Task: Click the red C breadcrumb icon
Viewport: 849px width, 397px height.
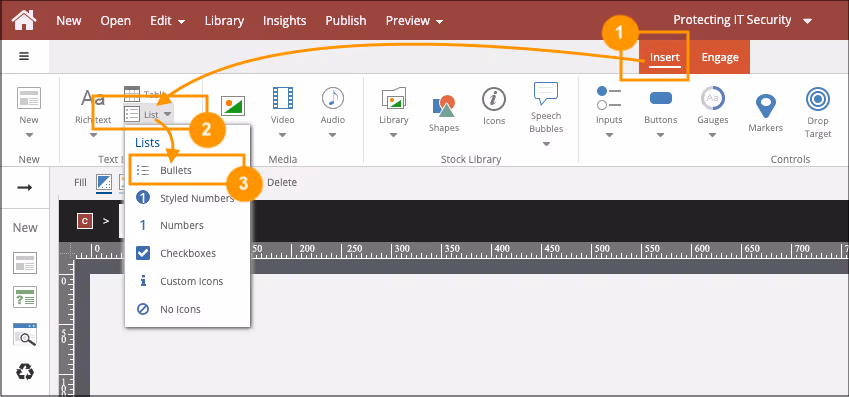Action: (x=84, y=221)
